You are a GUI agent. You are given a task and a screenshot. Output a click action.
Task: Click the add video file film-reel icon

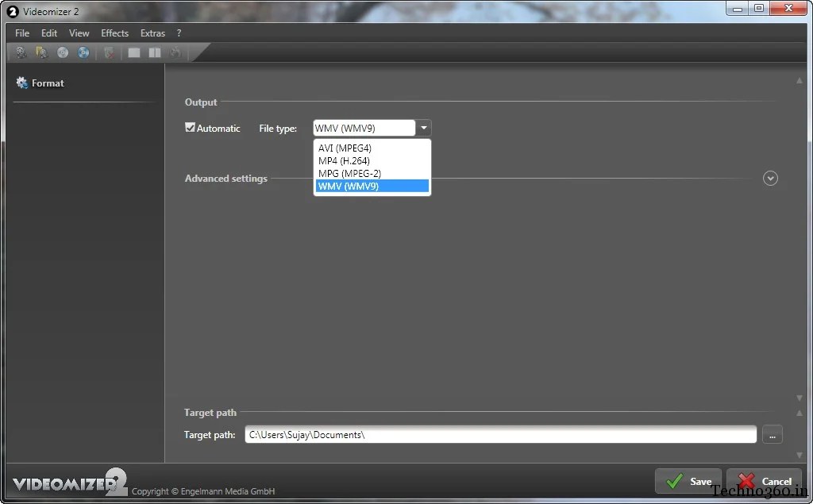[21, 52]
